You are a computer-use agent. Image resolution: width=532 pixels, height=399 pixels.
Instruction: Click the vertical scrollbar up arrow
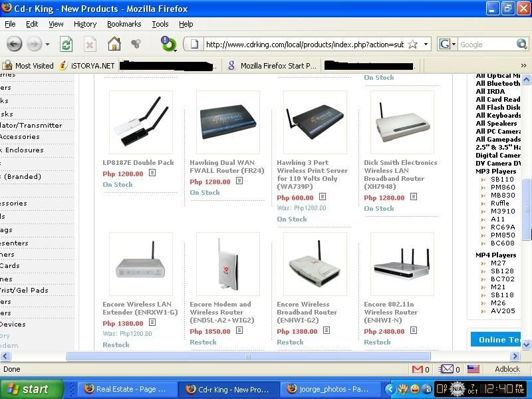[526, 79]
